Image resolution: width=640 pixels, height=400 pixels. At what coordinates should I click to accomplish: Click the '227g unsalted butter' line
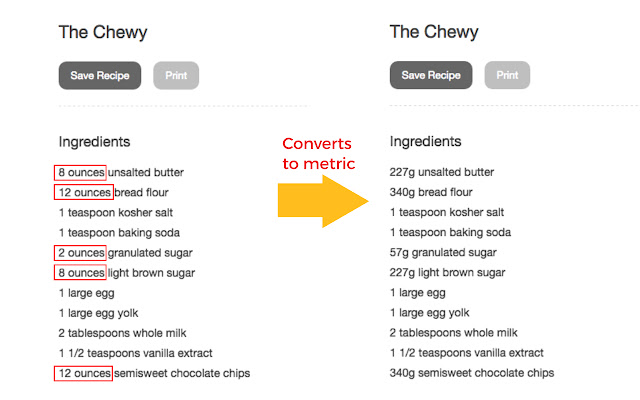tap(441, 172)
